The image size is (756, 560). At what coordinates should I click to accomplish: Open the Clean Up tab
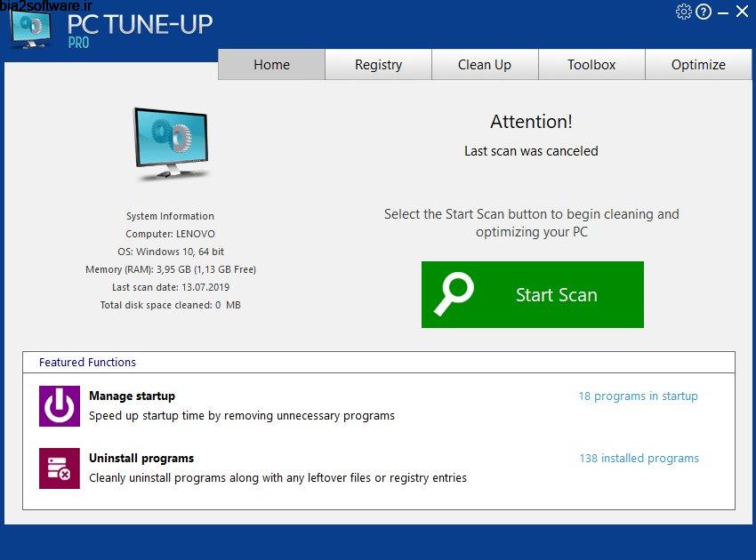pos(485,64)
